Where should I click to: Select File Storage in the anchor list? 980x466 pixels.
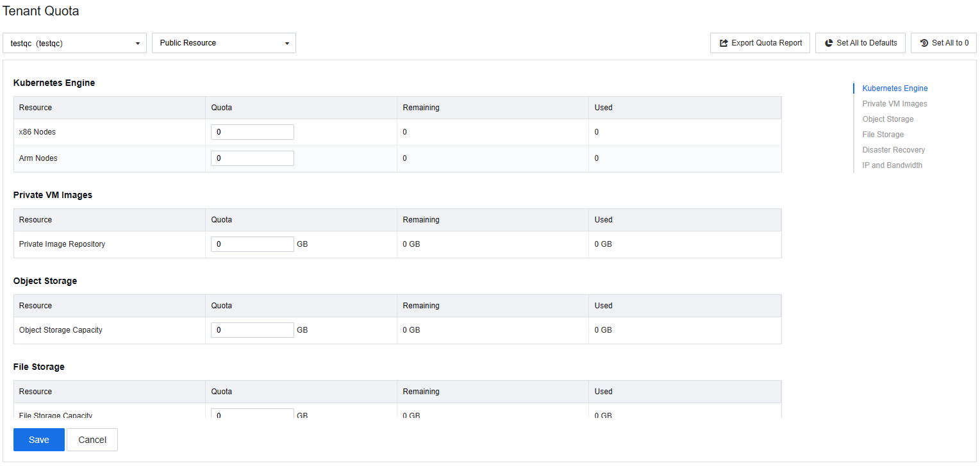pos(883,135)
